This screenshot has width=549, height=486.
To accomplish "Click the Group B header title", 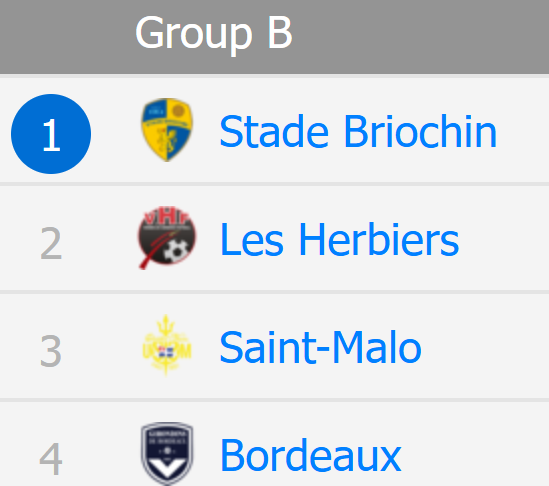I will [x=214, y=33].
